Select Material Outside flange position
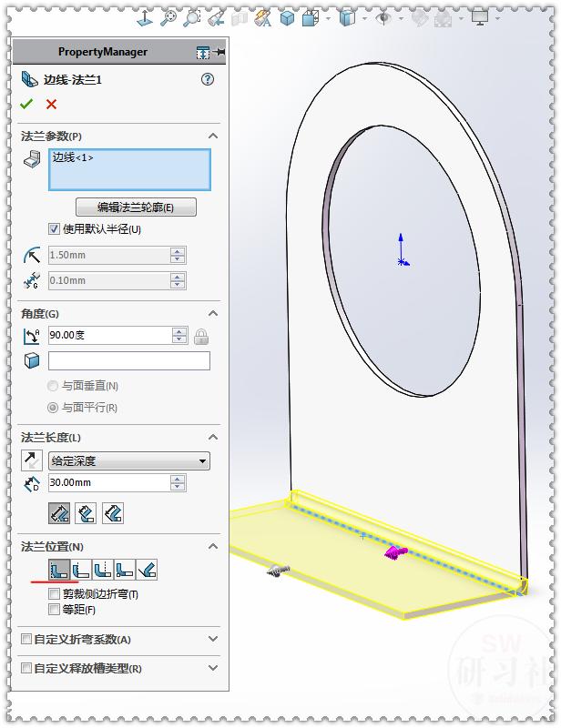 coord(81,570)
